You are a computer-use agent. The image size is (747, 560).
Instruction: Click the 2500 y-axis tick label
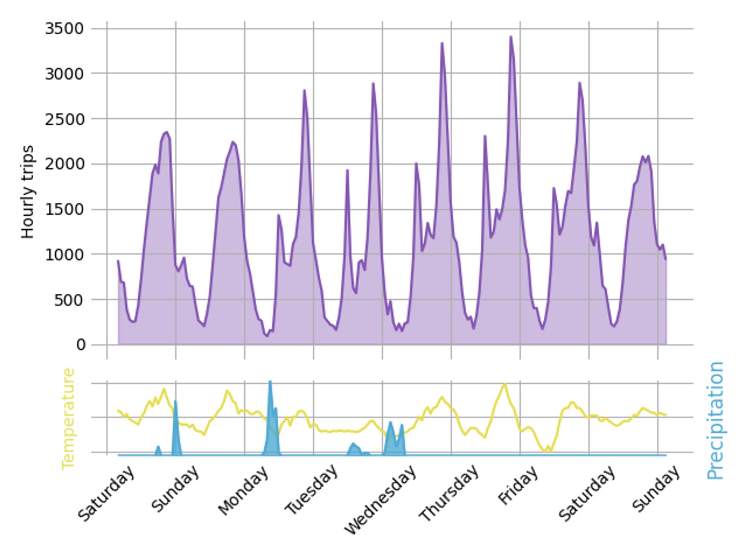click(x=64, y=119)
